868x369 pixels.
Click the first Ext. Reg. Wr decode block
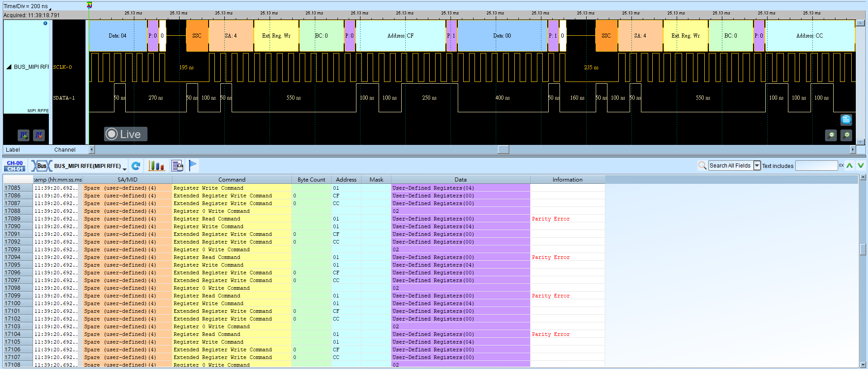click(x=276, y=36)
